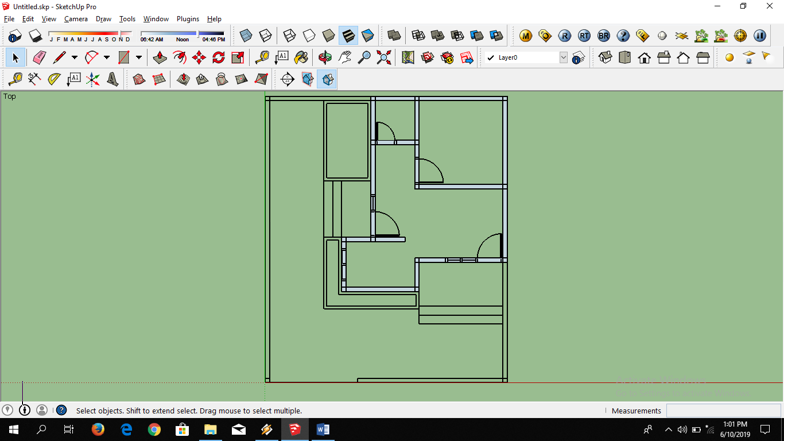Open the Layer0 layer dropdown

(x=563, y=58)
